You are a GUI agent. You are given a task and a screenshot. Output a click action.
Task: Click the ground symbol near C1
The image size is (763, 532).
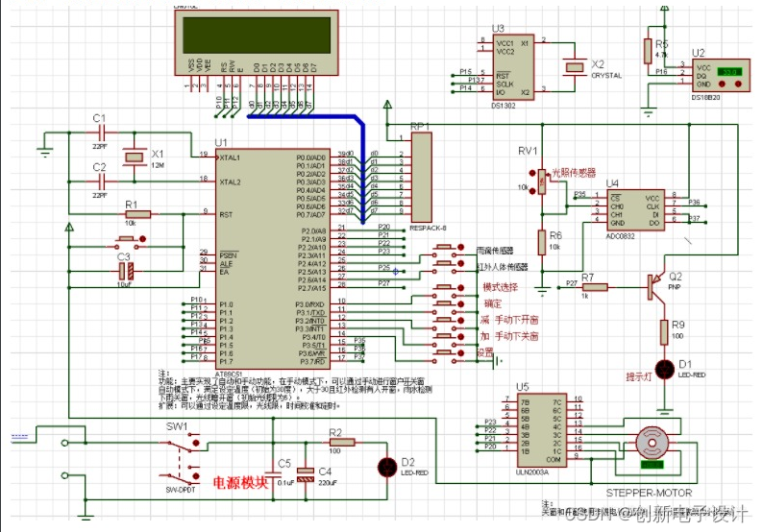[45, 152]
